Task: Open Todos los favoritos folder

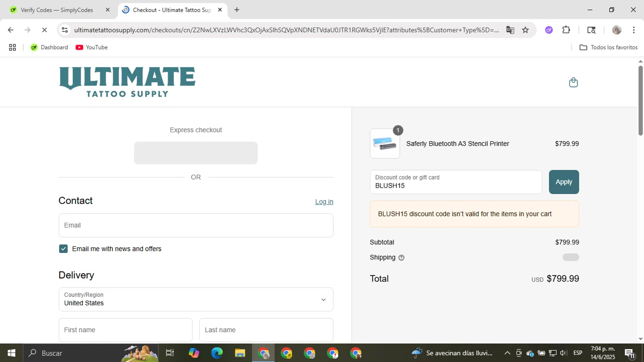Action: click(608, 48)
